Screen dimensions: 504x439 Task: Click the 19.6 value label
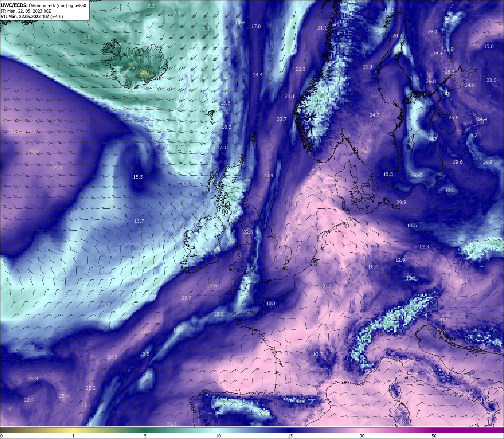click(x=458, y=162)
